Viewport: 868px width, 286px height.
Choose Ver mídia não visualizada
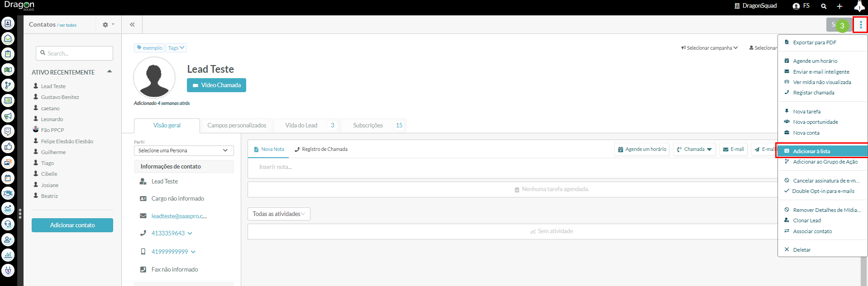point(822,82)
